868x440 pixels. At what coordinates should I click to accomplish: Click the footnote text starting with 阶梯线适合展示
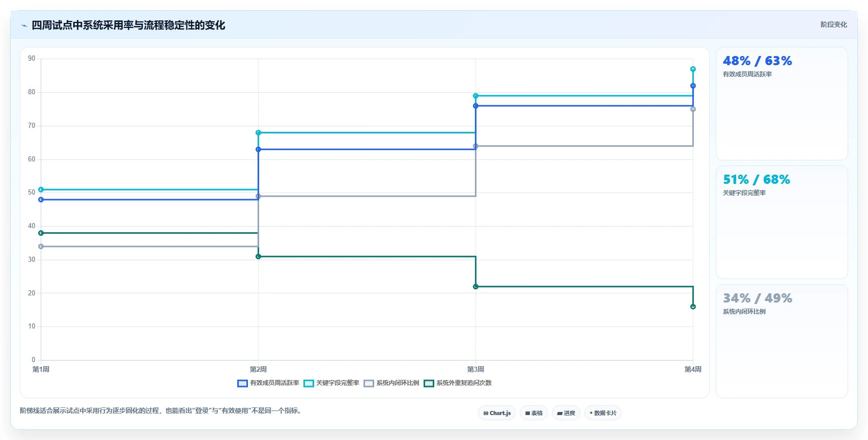pyautogui.click(x=161, y=410)
